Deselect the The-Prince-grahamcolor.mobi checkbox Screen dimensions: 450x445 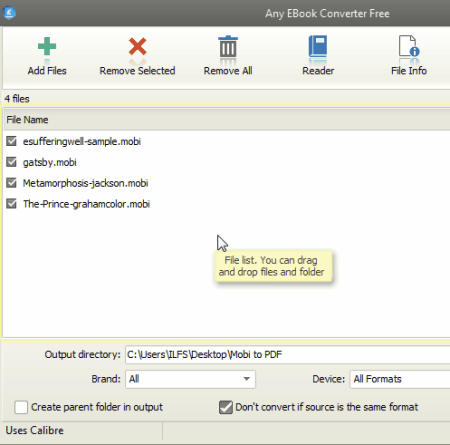click(11, 204)
